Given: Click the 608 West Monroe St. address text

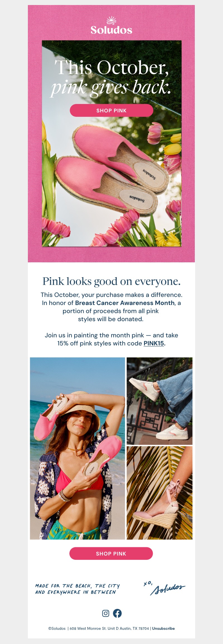Looking at the screenshot, I should coord(109,628).
